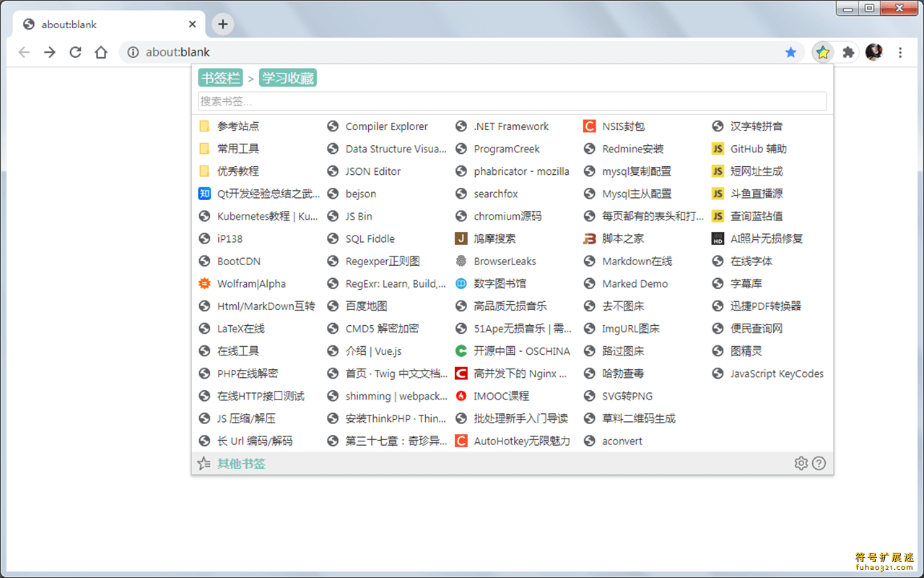
Task: Close the about:blank tab
Action: [x=193, y=24]
